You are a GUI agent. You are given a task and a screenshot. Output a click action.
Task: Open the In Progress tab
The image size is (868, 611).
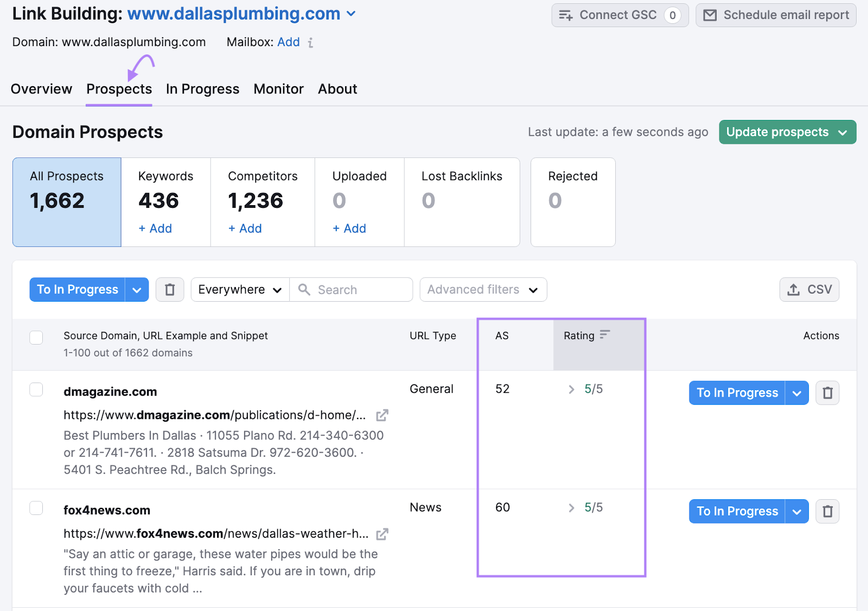coord(202,88)
